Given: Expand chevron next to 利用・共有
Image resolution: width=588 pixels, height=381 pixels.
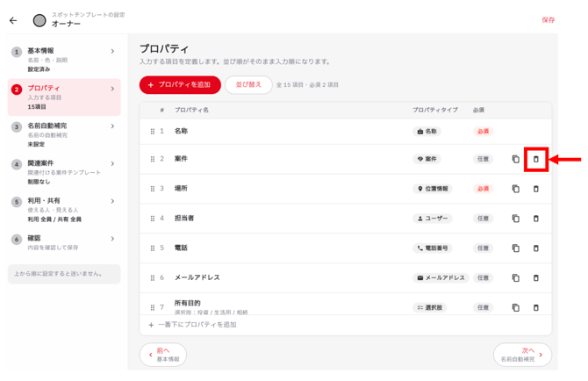Looking at the screenshot, I should 112,201.
